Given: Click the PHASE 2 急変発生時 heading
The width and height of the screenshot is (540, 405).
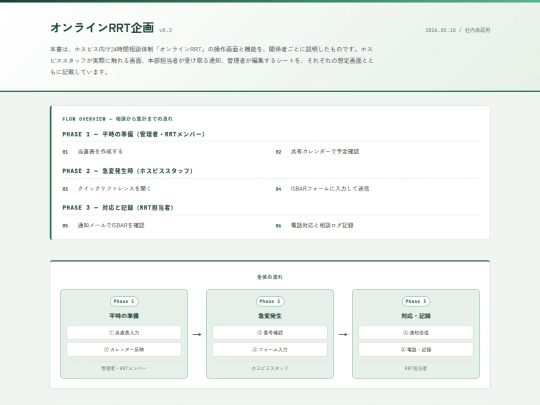Looking at the screenshot, I should (x=127, y=171).
